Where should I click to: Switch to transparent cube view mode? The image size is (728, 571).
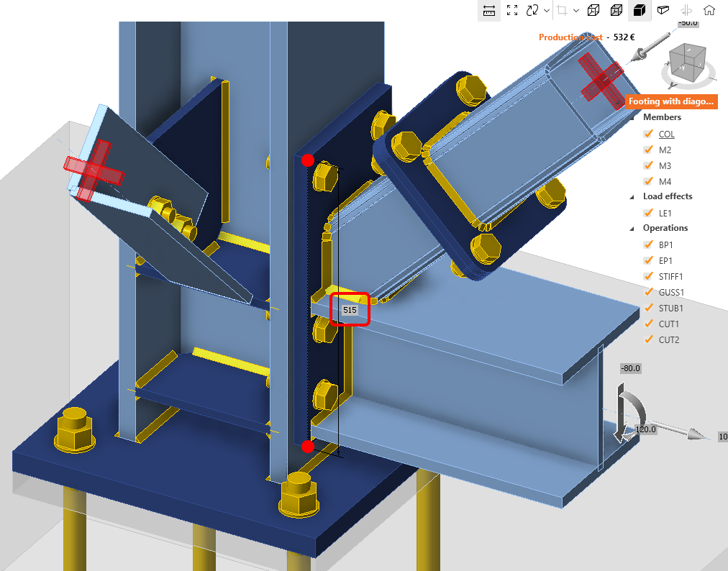coord(593,10)
